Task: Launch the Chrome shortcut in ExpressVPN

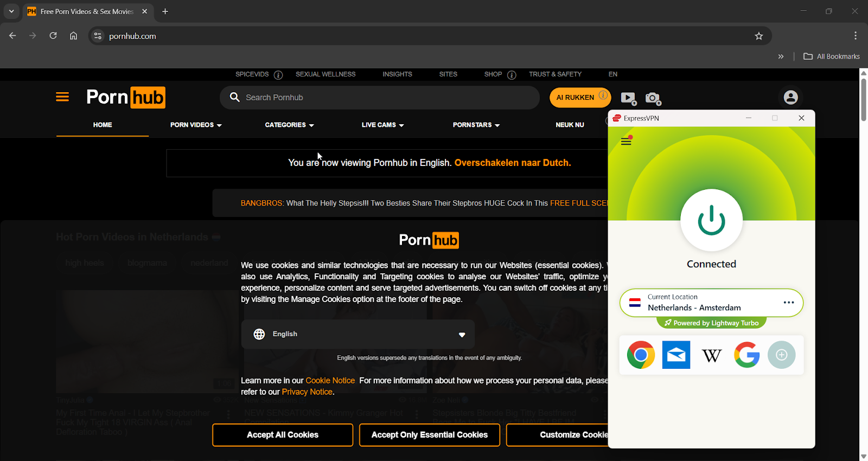Action: 641,355
